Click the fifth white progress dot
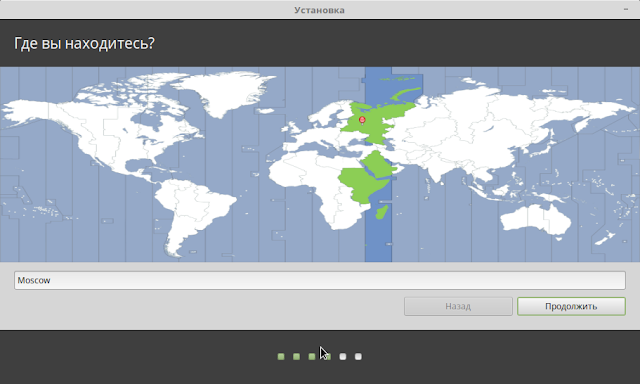Viewport: 640px width, 384px height. pyautogui.click(x=343, y=357)
